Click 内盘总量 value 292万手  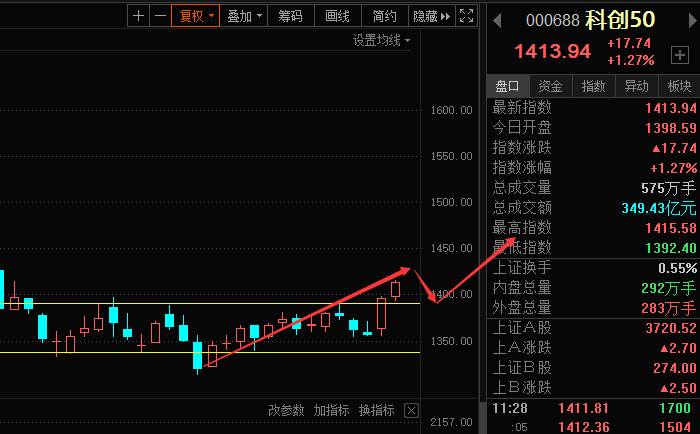click(668, 288)
